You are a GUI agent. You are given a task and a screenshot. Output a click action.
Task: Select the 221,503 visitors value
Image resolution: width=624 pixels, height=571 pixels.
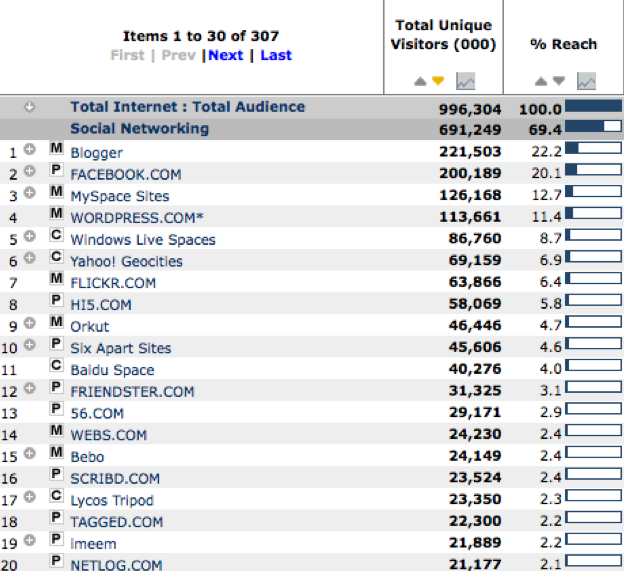[x=470, y=152]
